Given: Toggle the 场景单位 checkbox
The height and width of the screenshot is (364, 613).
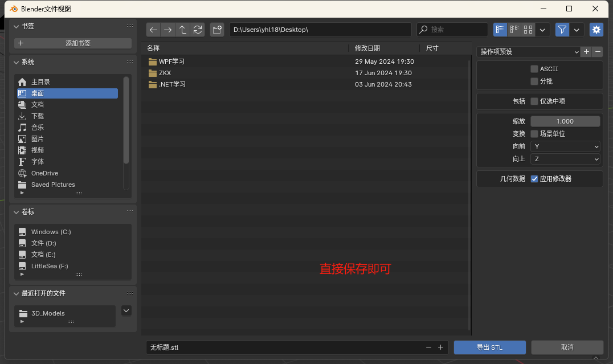Looking at the screenshot, I should [534, 133].
